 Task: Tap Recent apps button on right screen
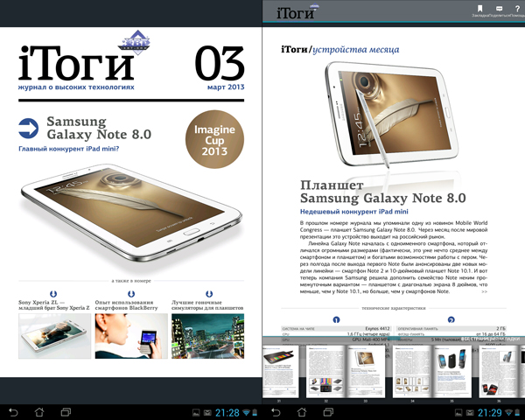(328, 412)
